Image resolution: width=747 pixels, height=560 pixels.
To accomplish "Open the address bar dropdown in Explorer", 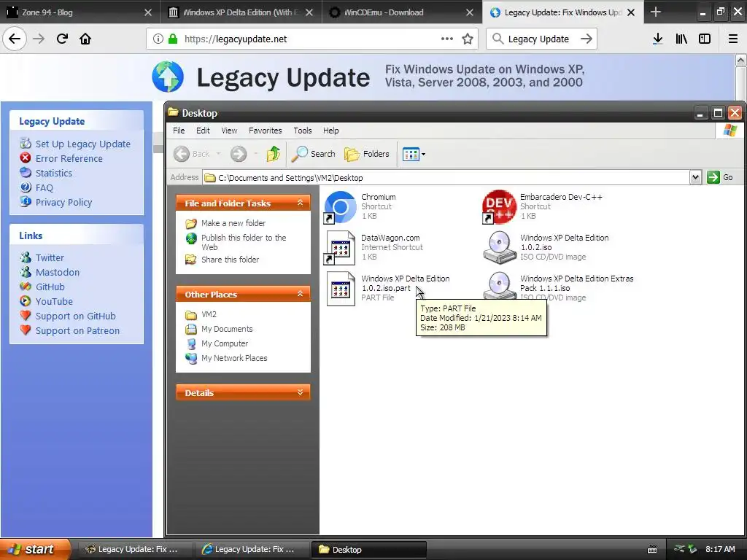I will click(x=695, y=177).
